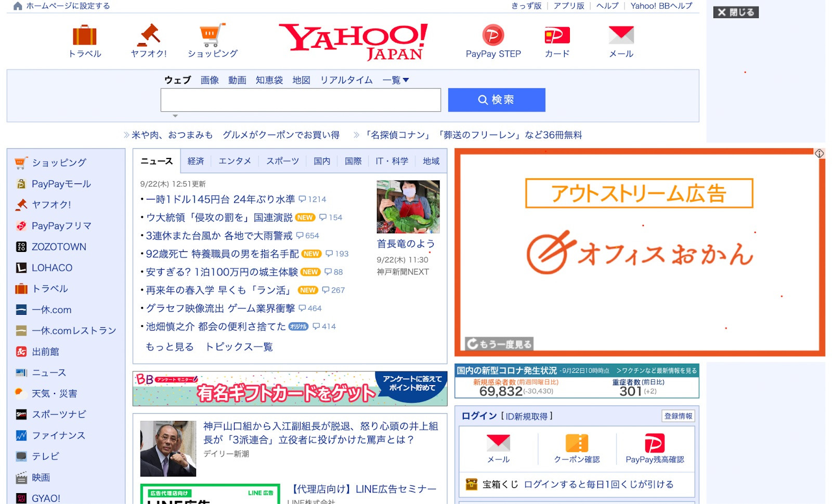Open headline グラセフ映像流出 ゲーム業界衝撃

(220, 309)
